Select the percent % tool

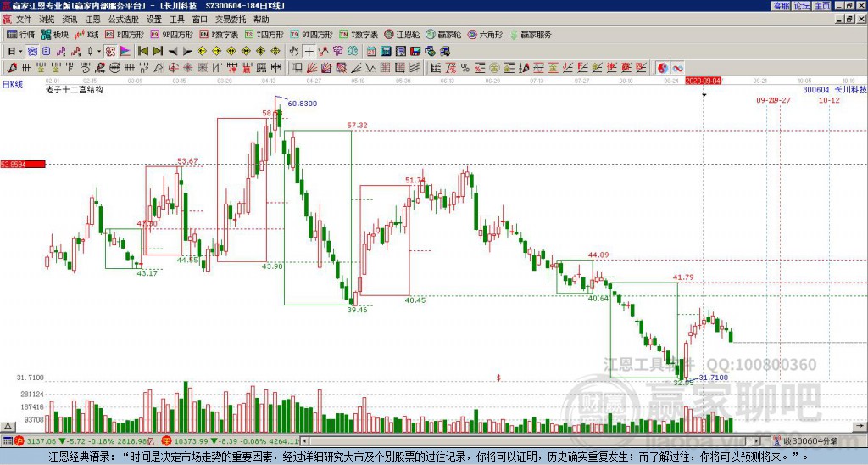point(465,68)
